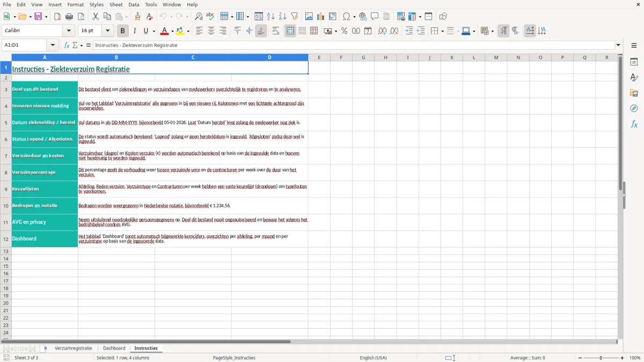Viewport: 644px width, 362px height.
Task: Click the Copy icon
Action: click(107, 17)
